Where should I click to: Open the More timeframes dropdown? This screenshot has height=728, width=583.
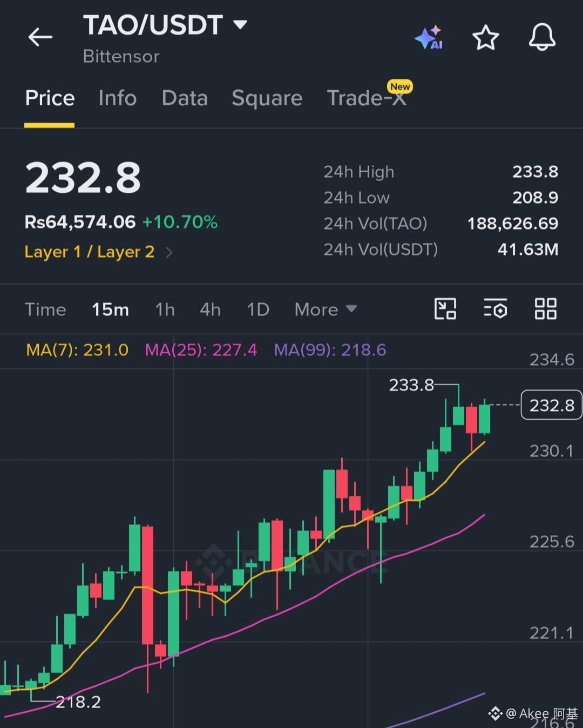pyautogui.click(x=326, y=309)
